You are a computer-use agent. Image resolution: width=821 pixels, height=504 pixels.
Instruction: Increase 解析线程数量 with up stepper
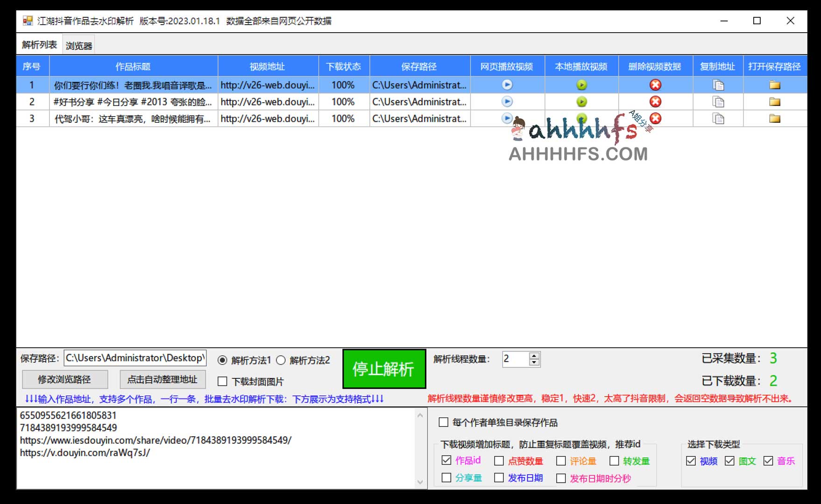[533, 356]
